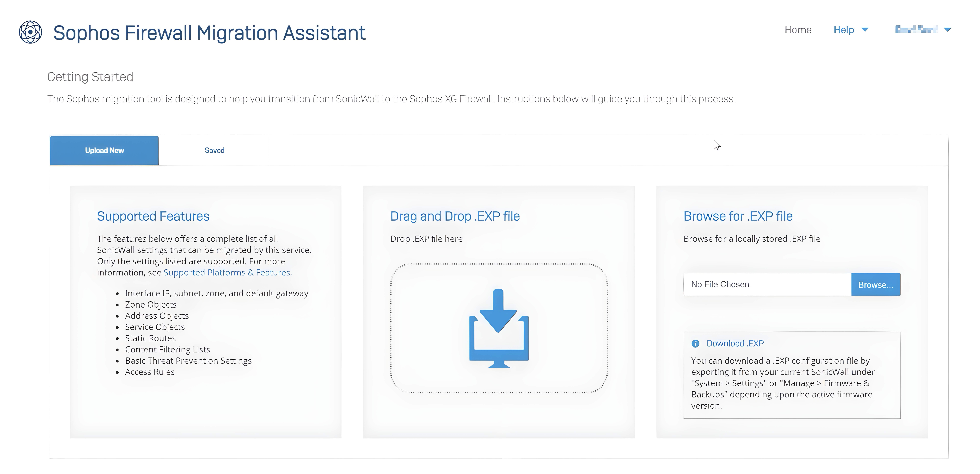
Task: Follow the Supported Platforms & Features link
Action: point(227,273)
